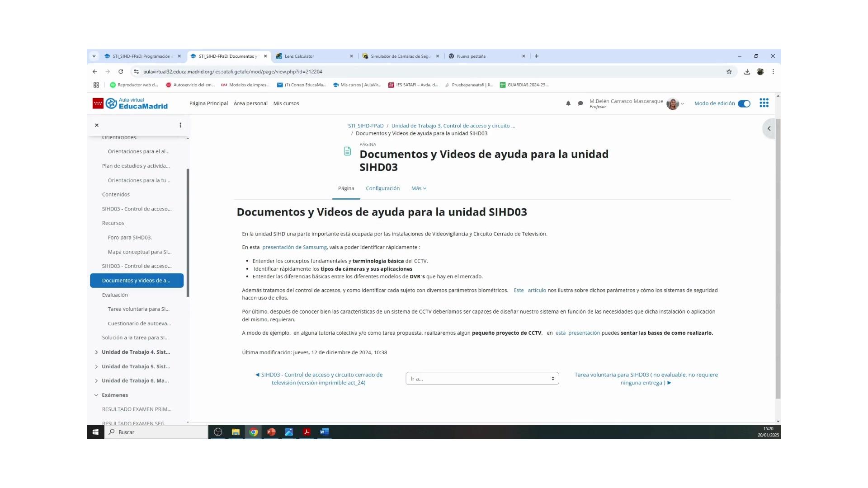Click the notifications bell icon
This screenshot has width=868, height=488.
[x=568, y=103]
